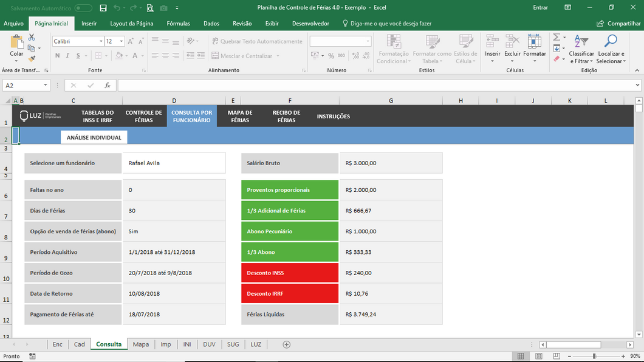
Task: Open the number format combo box
Action: click(x=340, y=41)
